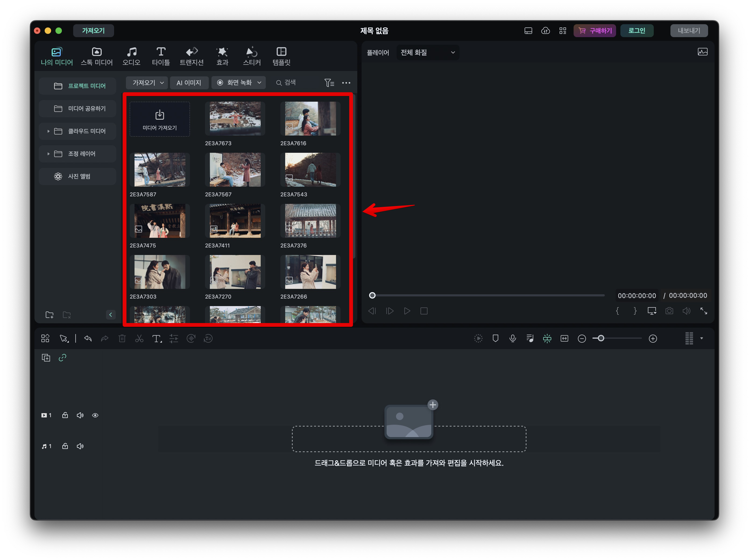This screenshot has width=749, height=560.
Task: Click the undo arrow in timeline toolbar
Action: point(88,339)
